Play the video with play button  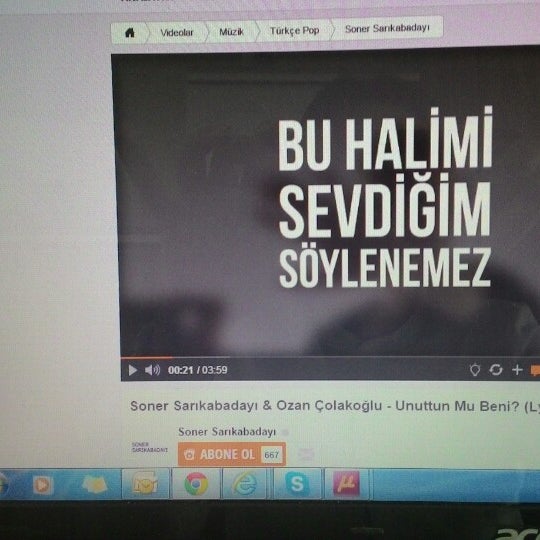point(132,370)
